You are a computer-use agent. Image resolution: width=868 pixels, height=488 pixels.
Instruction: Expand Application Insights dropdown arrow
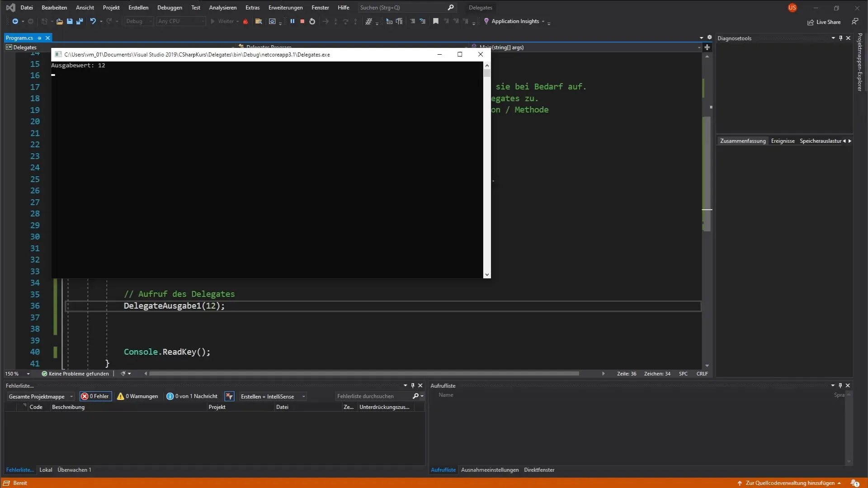tap(543, 22)
